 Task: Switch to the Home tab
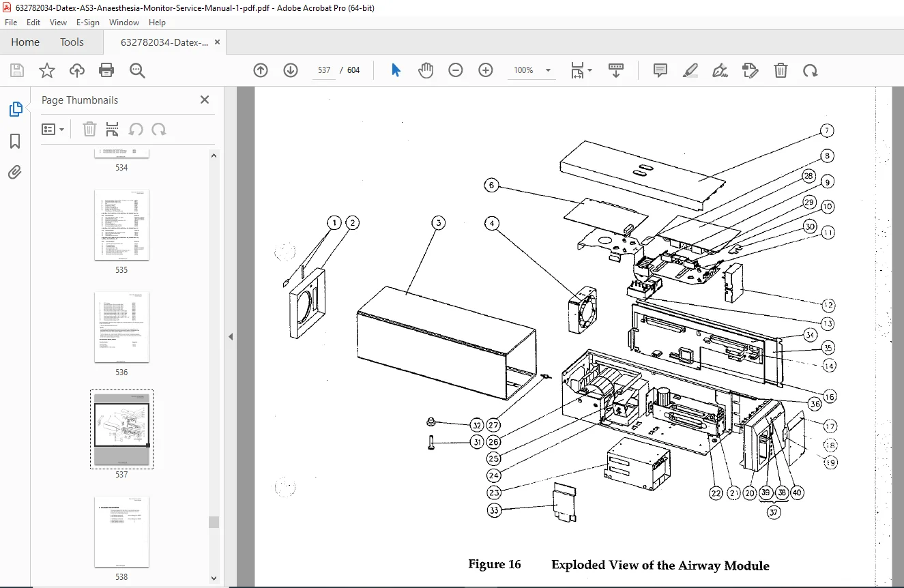coord(25,42)
